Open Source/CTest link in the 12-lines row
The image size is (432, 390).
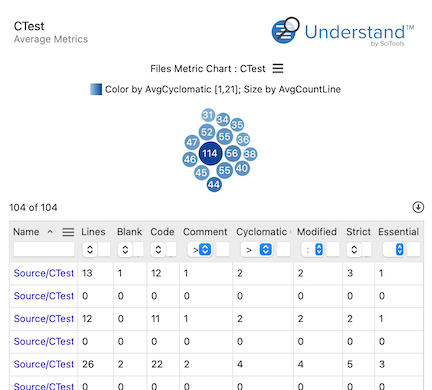click(44, 319)
